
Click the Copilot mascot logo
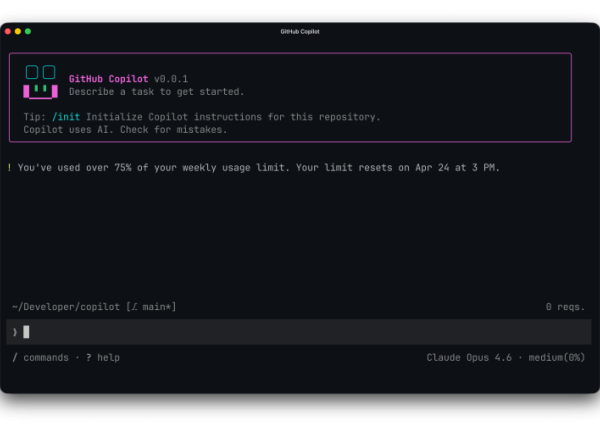coord(41,82)
